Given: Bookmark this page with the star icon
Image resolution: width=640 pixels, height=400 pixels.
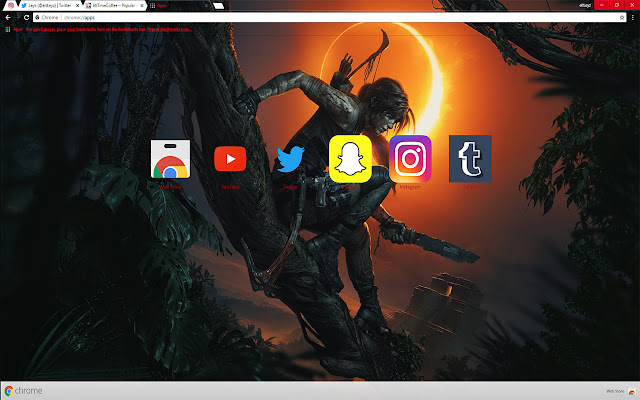Looking at the screenshot, I should click(x=622, y=18).
